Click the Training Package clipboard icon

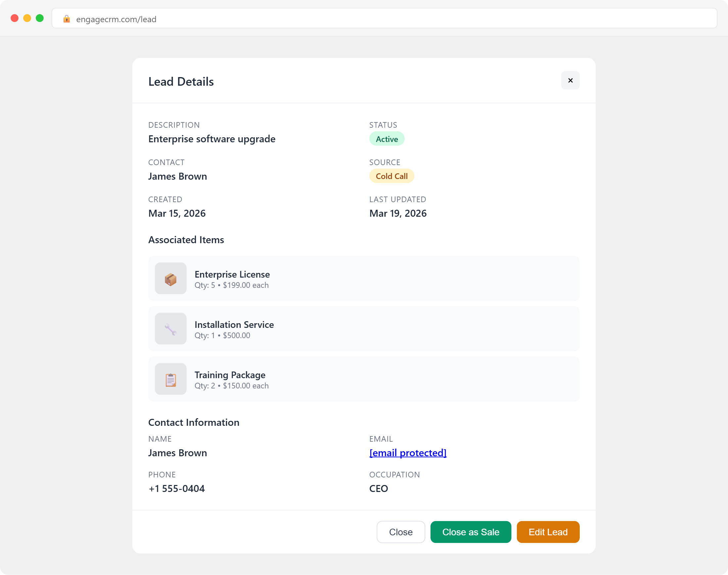tap(170, 379)
